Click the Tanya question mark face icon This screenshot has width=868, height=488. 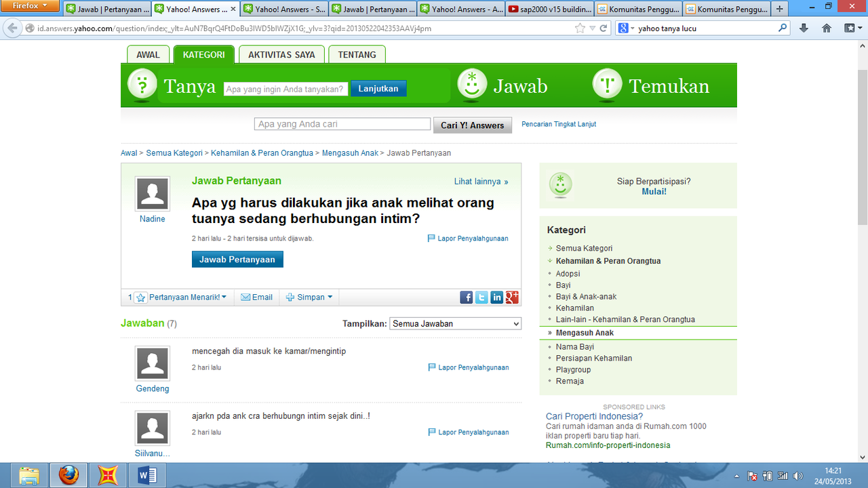pyautogui.click(x=142, y=85)
